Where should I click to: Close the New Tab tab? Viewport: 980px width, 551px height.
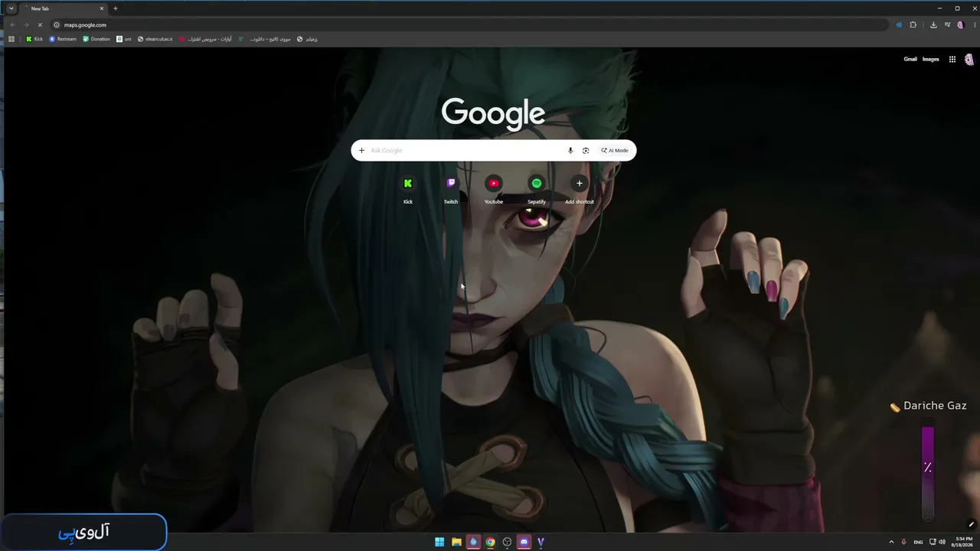pos(101,8)
